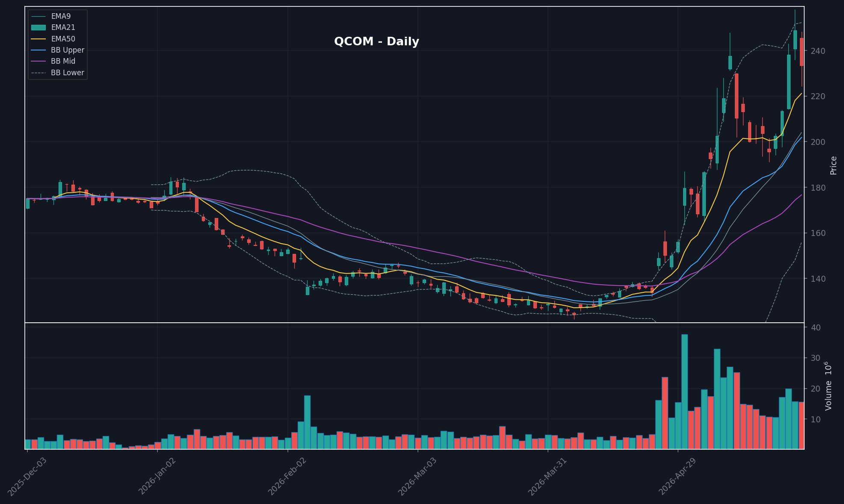Click the QCOM - Daily chart title
This screenshot has height=504, width=844.
pos(376,41)
